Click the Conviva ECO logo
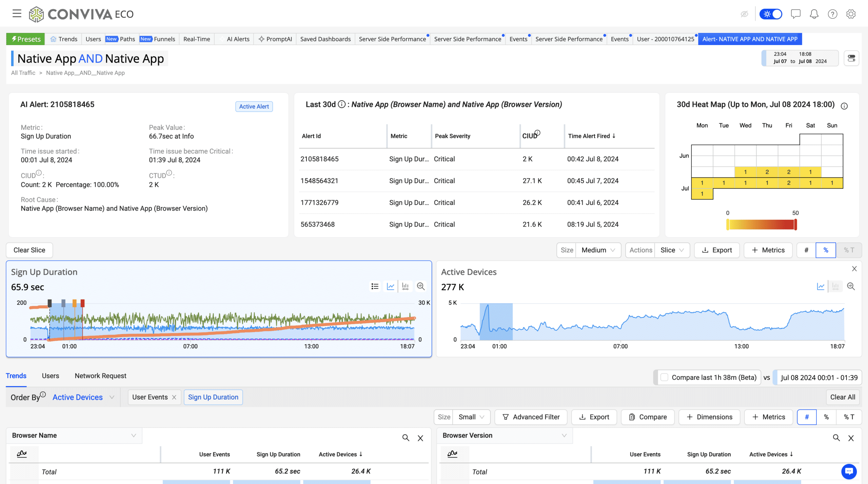 point(81,14)
